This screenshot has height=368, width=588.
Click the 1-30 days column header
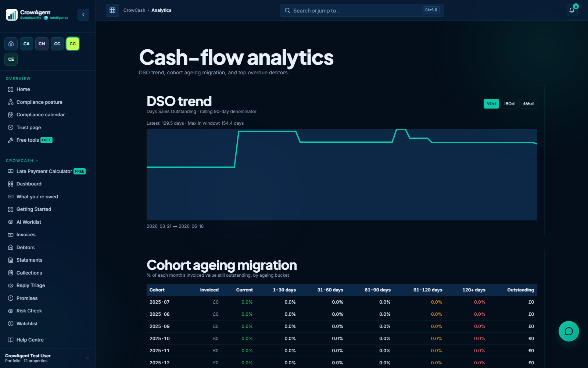click(284, 290)
